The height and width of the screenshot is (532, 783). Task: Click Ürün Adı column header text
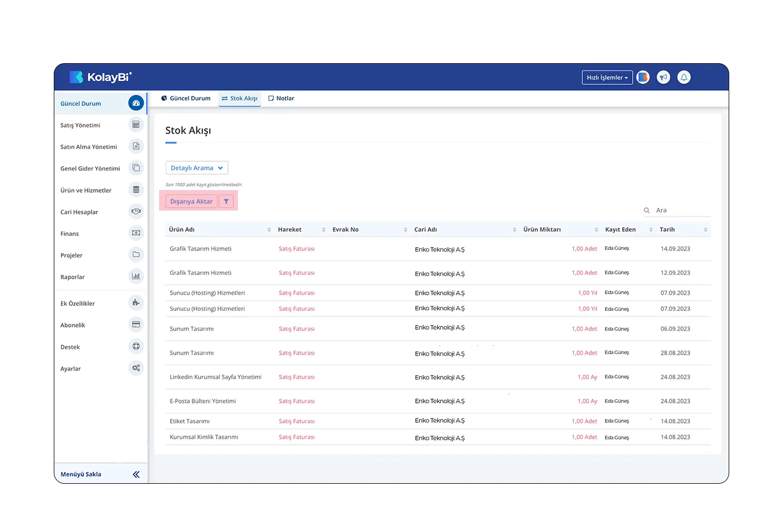click(x=182, y=229)
